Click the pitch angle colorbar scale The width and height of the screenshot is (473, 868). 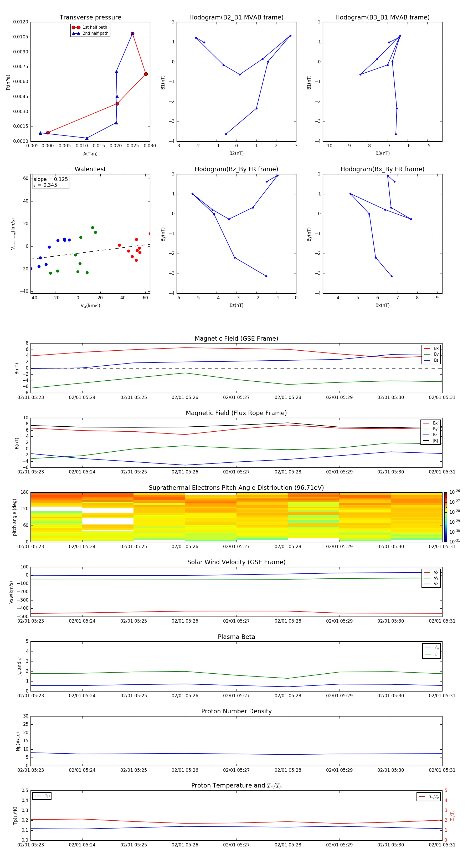(446, 517)
